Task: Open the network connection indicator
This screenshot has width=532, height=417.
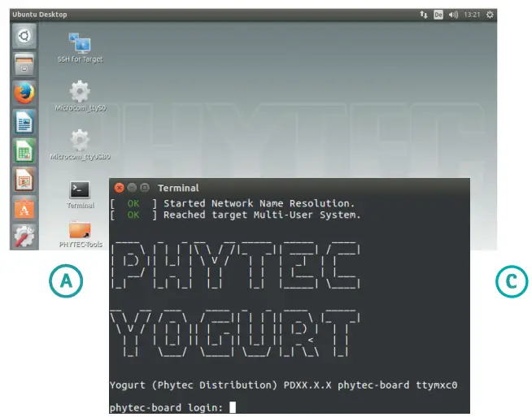Action: (x=424, y=15)
